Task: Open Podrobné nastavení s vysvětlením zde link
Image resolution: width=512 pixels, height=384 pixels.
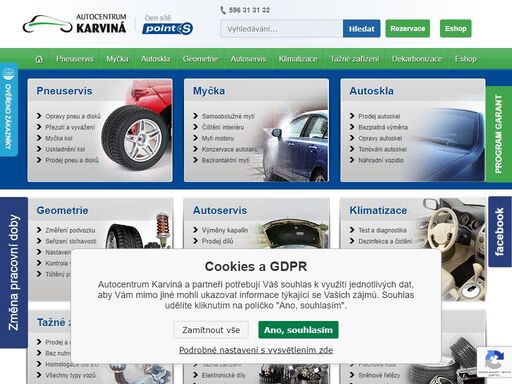Action: pos(256,350)
